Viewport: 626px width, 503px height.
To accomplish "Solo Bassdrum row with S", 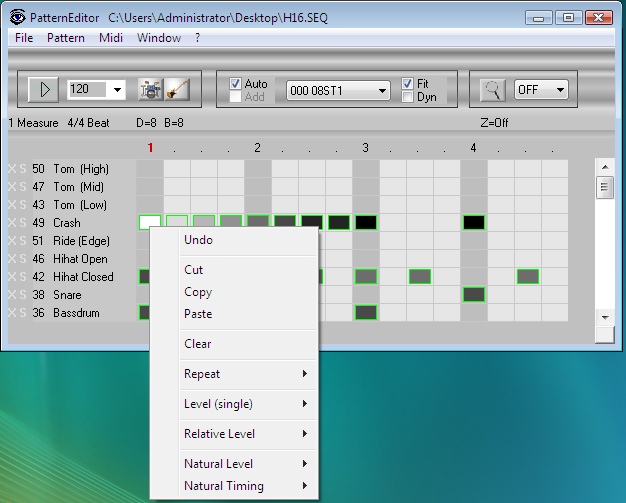I will [23, 313].
